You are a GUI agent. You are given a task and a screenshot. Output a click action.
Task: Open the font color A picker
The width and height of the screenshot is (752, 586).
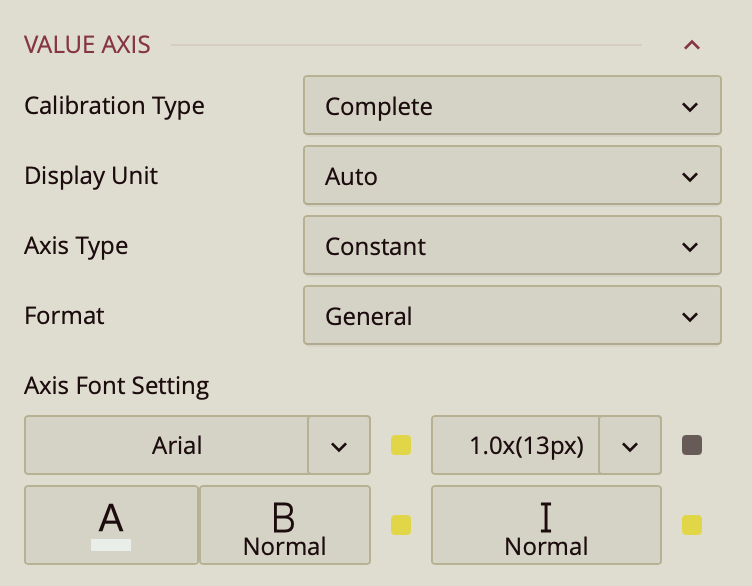111,525
